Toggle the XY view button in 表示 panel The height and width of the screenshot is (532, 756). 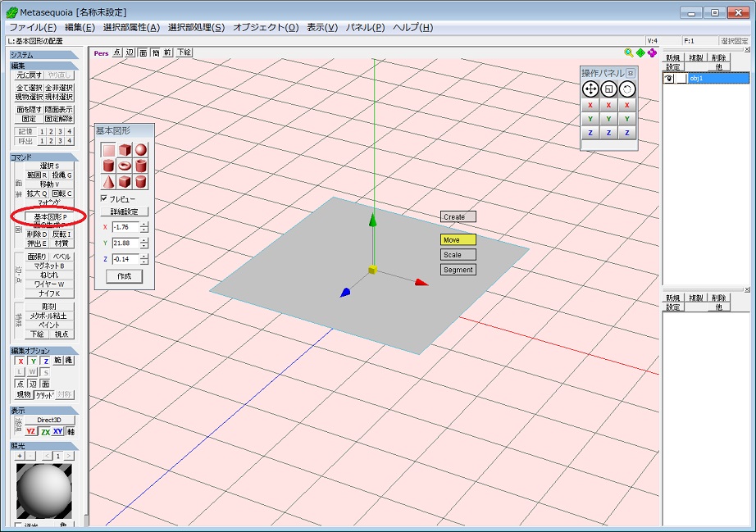click(x=57, y=431)
